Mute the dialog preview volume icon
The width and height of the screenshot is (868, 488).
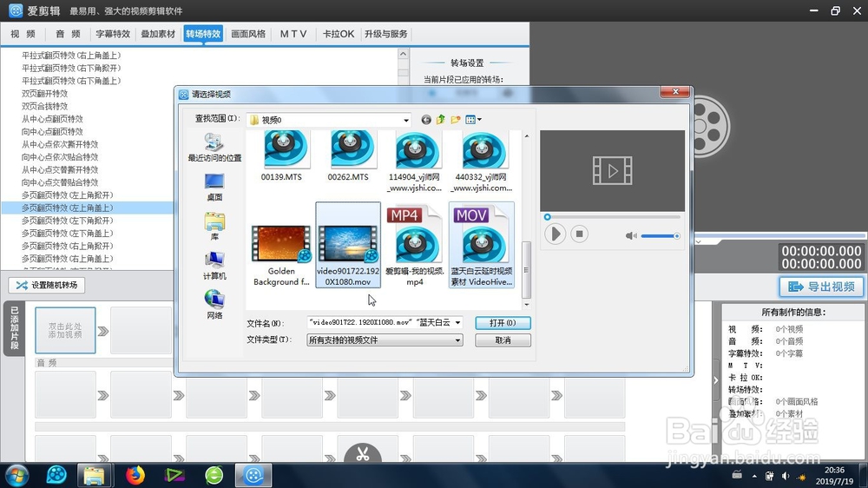[x=630, y=236]
